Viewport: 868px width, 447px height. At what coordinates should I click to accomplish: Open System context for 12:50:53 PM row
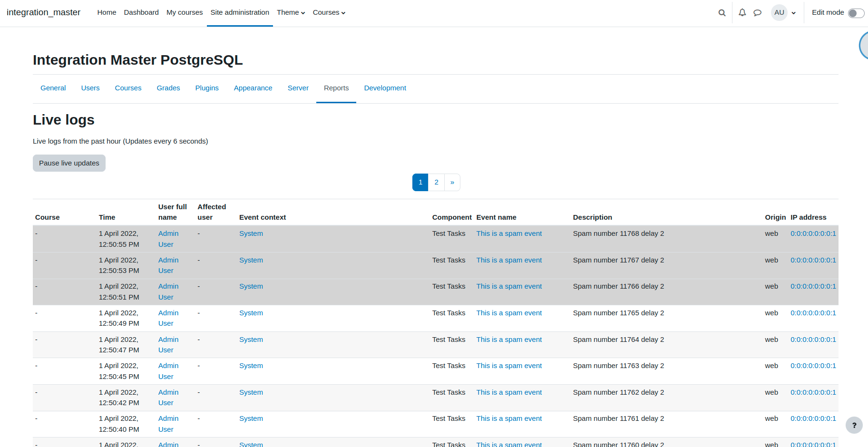coord(251,260)
